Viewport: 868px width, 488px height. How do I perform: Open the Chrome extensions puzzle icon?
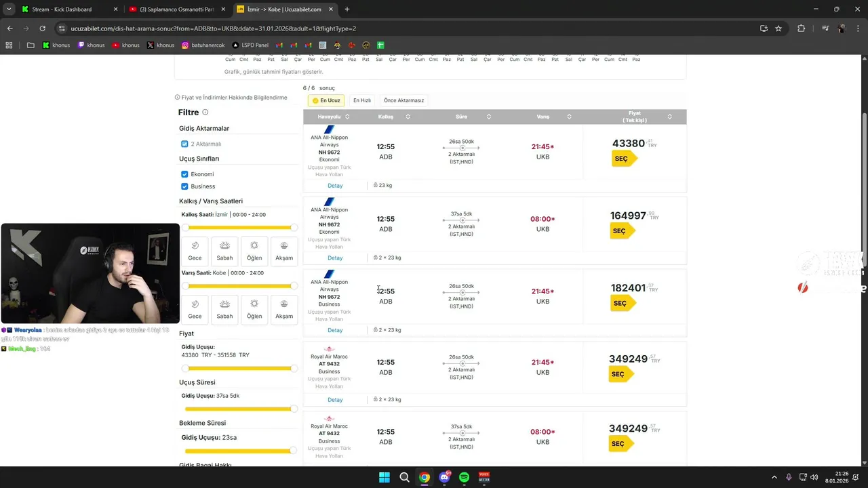click(802, 28)
